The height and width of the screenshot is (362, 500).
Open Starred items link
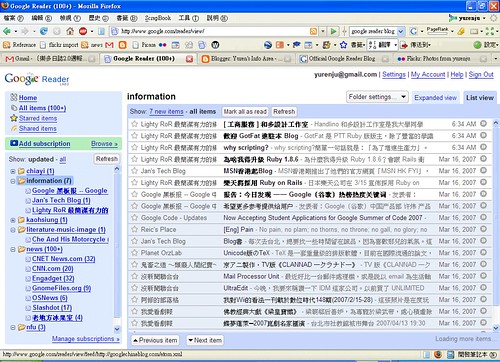coord(38,118)
